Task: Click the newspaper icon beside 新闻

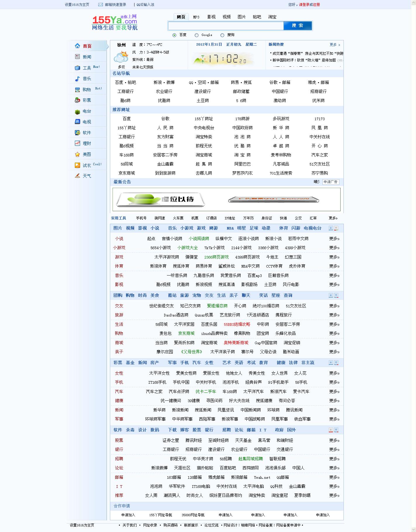Action: tap(77, 56)
